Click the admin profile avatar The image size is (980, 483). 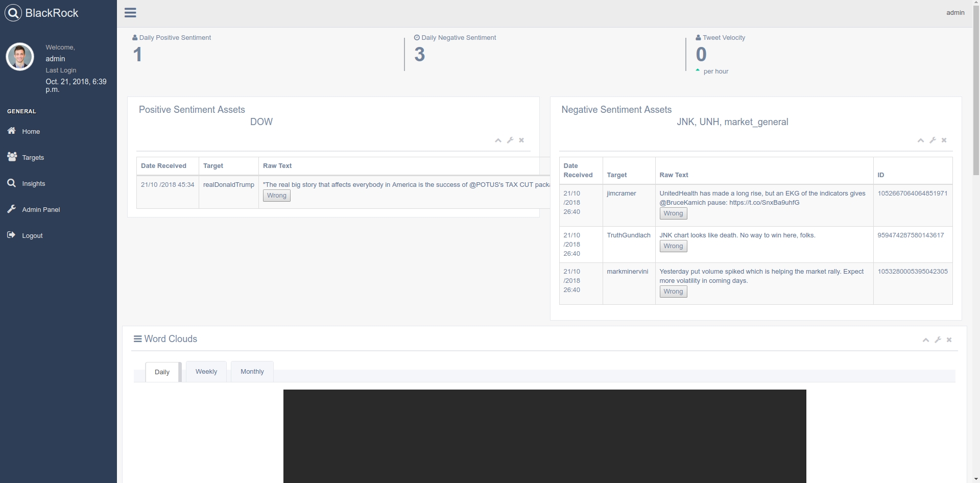(x=20, y=57)
